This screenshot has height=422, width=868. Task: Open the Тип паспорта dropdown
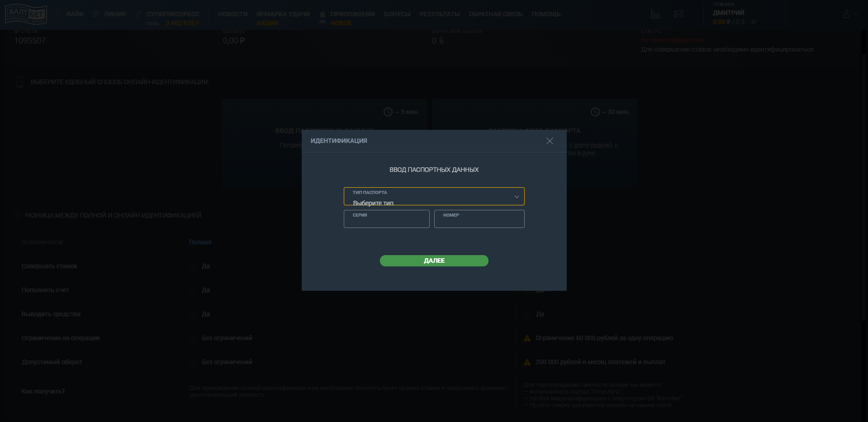pyautogui.click(x=434, y=196)
